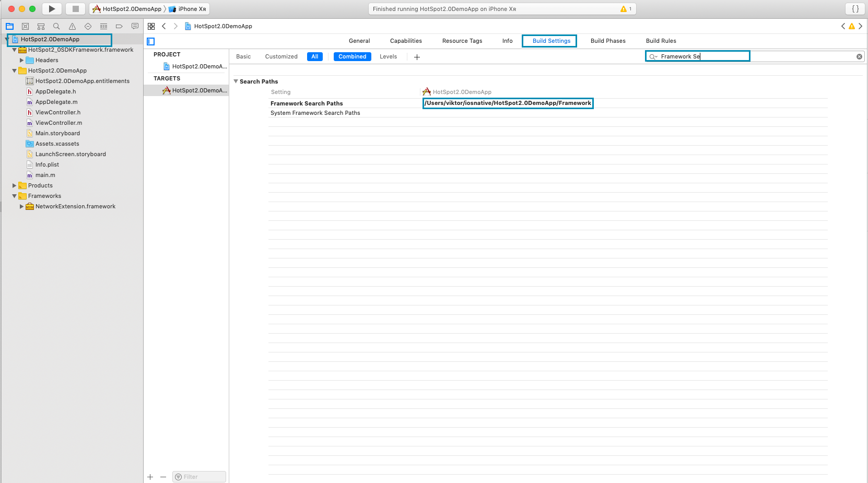Click the Framework Se search field
The width and height of the screenshot is (868, 483).
pyautogui.click(x=755, y=56)
